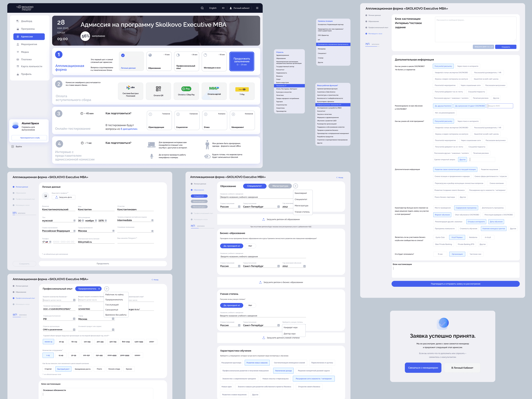
Task: Choose Доктор наук from degree list
Action: click(x=290, y=334)
